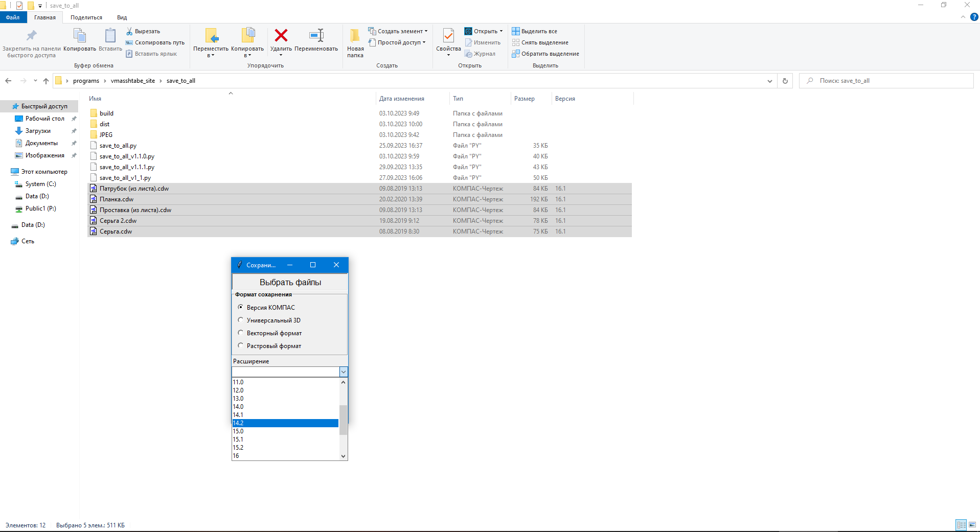Screen dimensions: 980x532
Task: Select the file save_to_all_v1.1.0.py
Action: point(127,156)
